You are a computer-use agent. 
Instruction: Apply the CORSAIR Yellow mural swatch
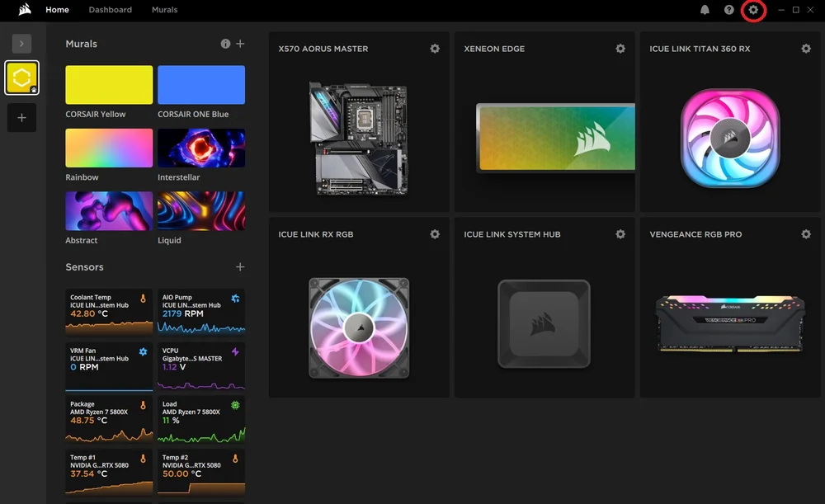(x=109, y=85)
